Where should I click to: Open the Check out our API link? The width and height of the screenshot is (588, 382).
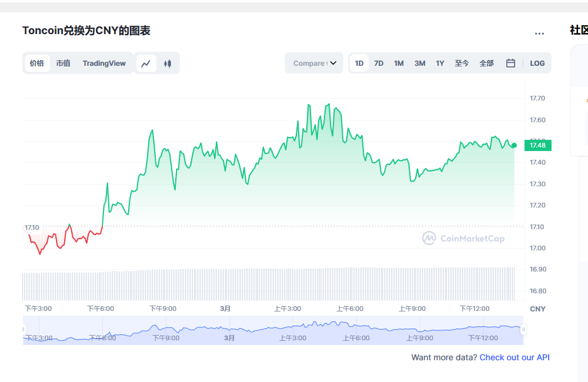(514, 357)
